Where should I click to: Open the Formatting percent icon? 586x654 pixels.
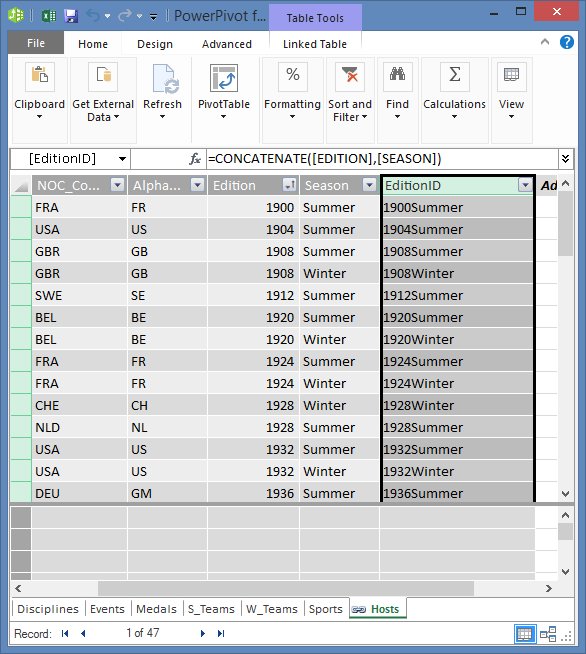pyautogui.click(x=293, y=76)
